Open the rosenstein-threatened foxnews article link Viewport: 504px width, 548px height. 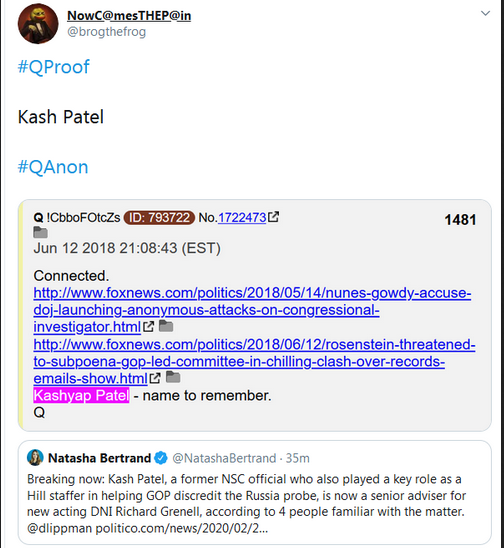pos(254,361)
